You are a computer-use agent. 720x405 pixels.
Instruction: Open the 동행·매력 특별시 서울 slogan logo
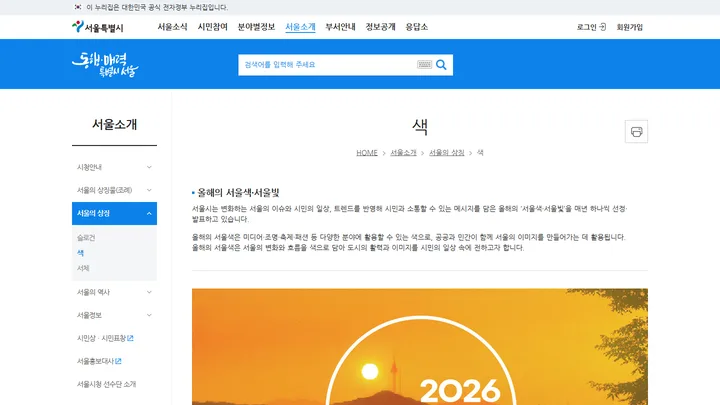click(105, 64)
